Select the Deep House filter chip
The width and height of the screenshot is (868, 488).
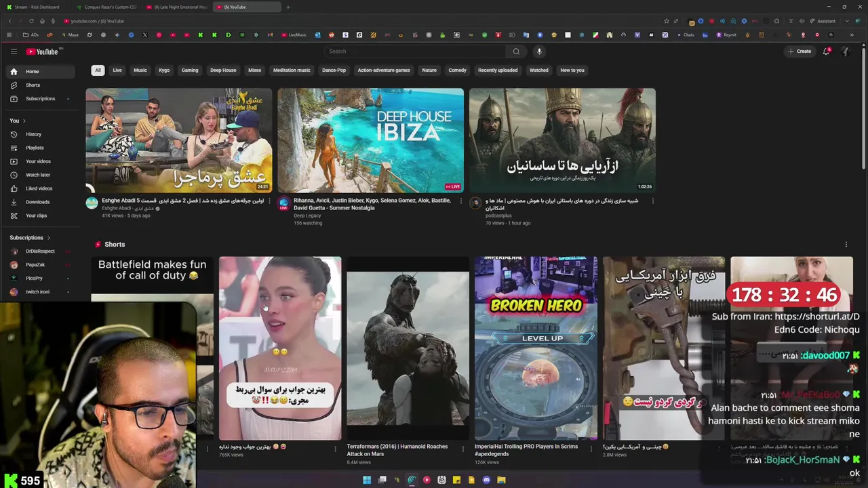[223, 70]
